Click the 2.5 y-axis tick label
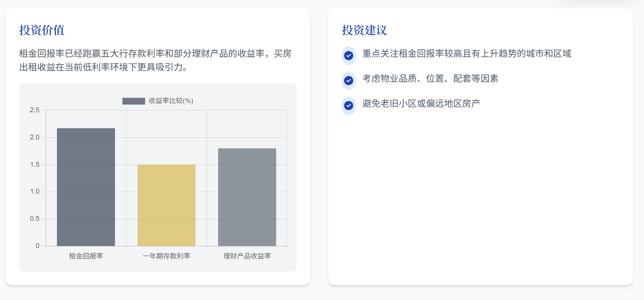644x300 pixels. 34,110
